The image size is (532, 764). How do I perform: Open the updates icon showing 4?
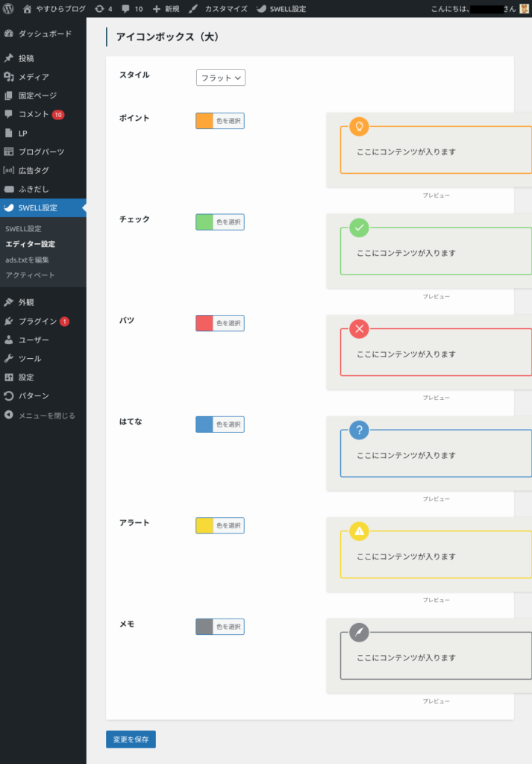click(99, 9)
